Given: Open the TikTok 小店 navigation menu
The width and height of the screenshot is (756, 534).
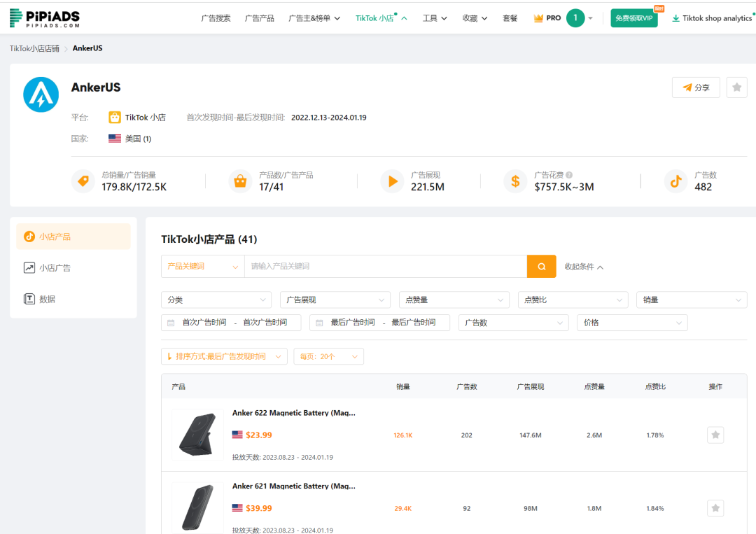Looking at the screenshot, I should pyautogui.click(x=381, y=18).
